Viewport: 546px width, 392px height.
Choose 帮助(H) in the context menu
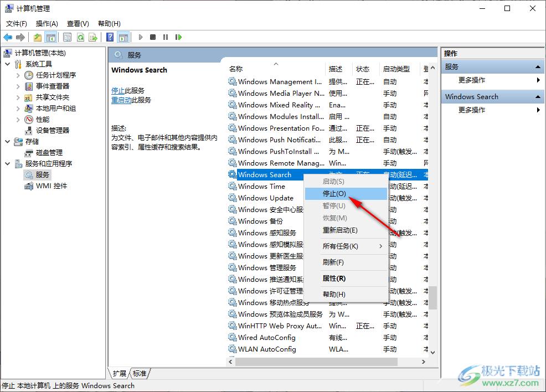coord(346,294)
